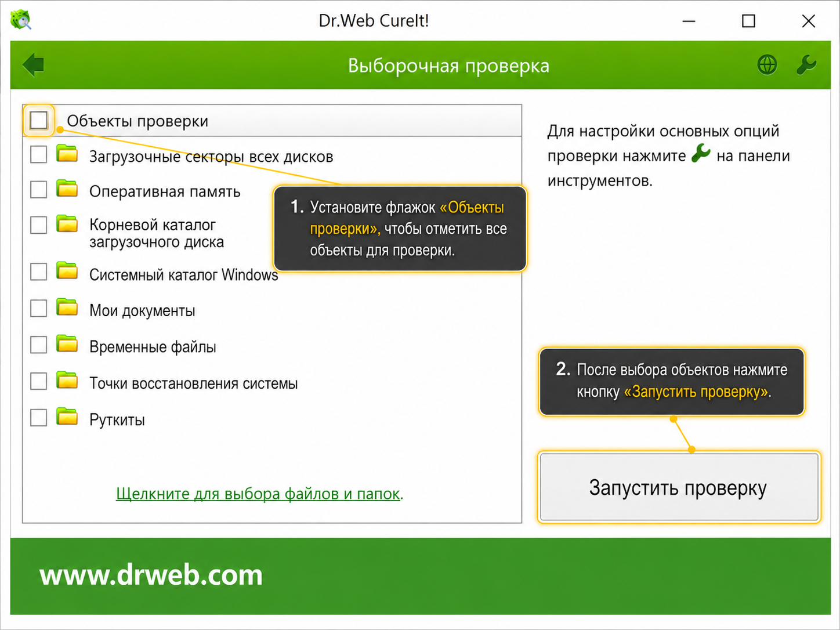This screenshot has height=630, width=840.
Task: Click folder icon for Системный каталог Windows
Action: tap(67, 270)
